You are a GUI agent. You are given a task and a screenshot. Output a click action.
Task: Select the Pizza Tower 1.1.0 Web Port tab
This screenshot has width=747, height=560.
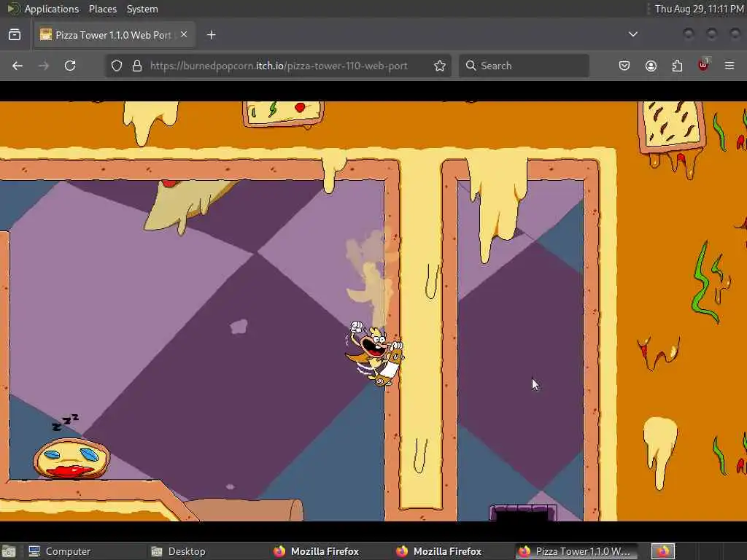tap(115, 35)
